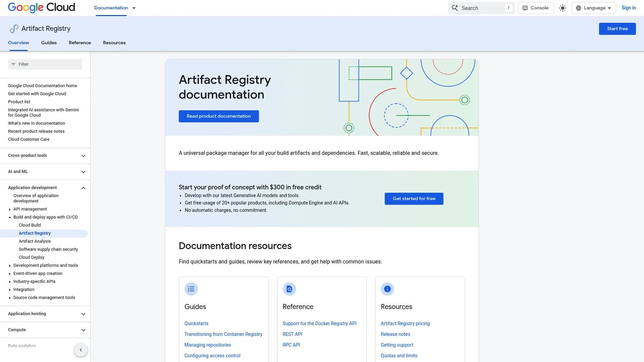Switch to the Overview tab
Screen dimensions: 644x362
(x=18, y=43)
